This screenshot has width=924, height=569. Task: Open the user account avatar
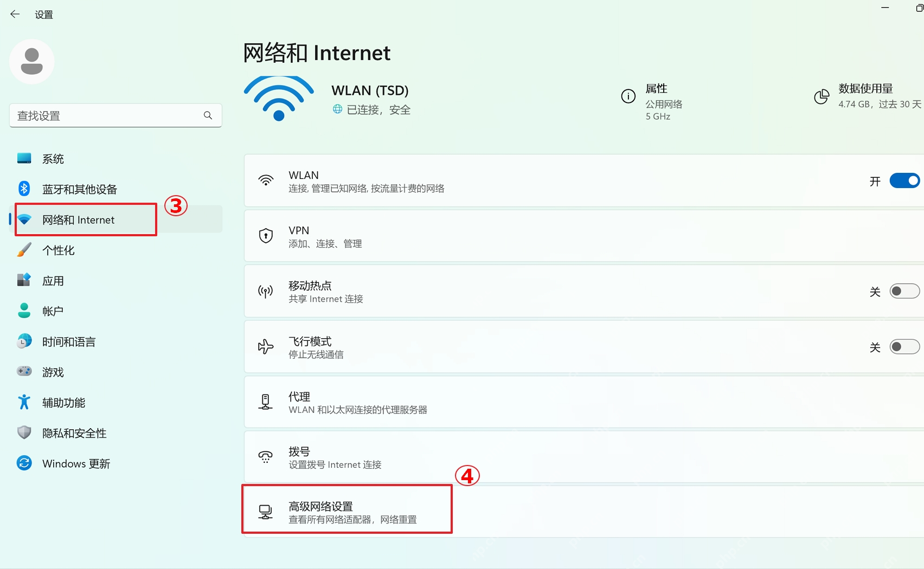point(31,61)
